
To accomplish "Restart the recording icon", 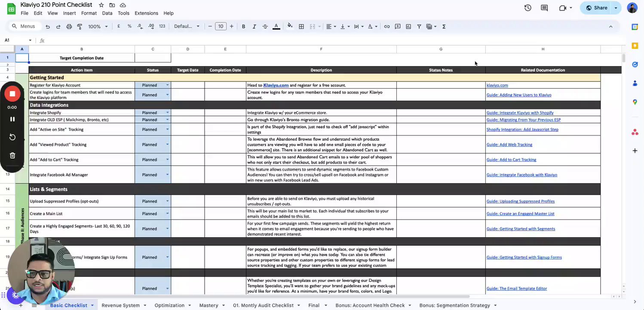I will [12, 137].
